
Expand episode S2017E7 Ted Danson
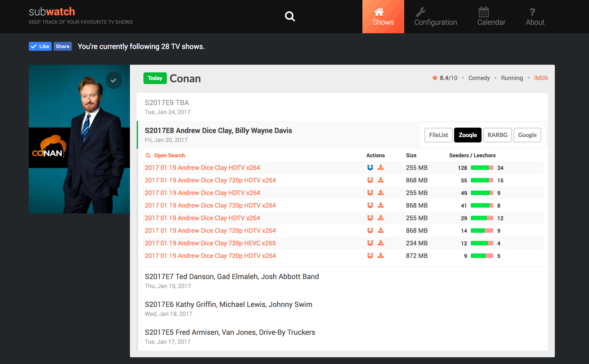pos(231,277)
